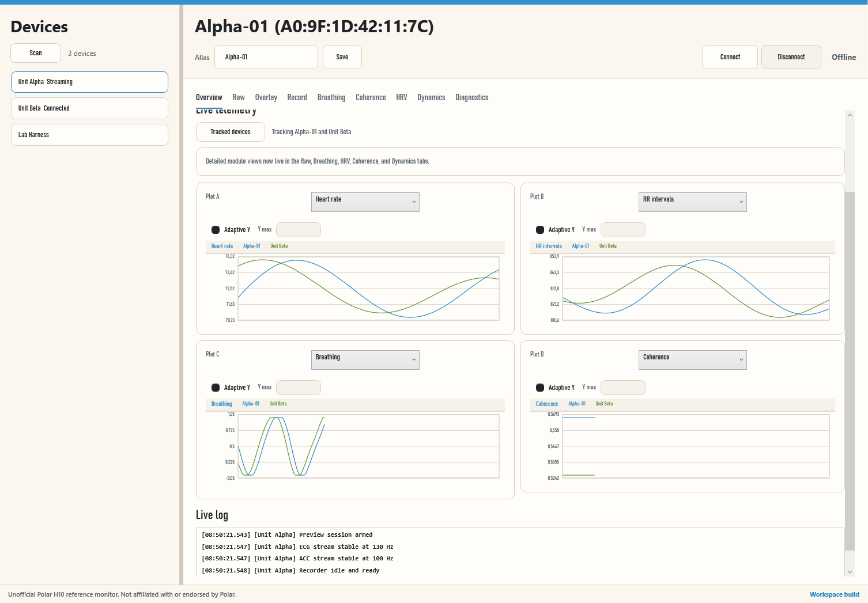Click the 'ECG stream stable at 130 Hz' log line

coord(297,547)
